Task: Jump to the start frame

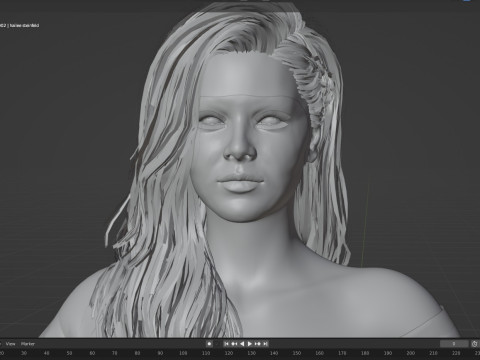Action: 226,344
